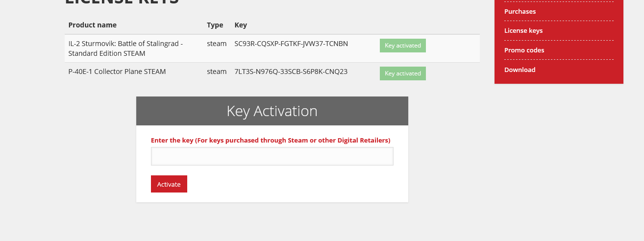Click the 'Enter the key' red label
The image size is (644, 241).
click(x=271, y=140)
